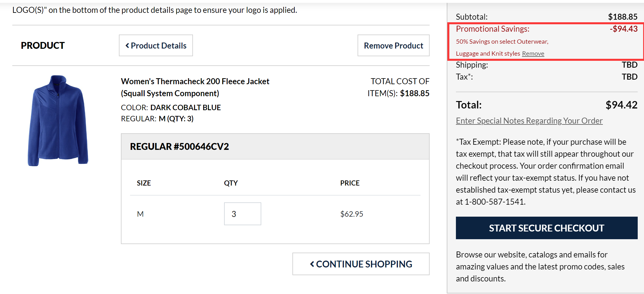Select the Total amount $94.42
The width and height of the screenshot is (644, 294).
click(621, 105)
